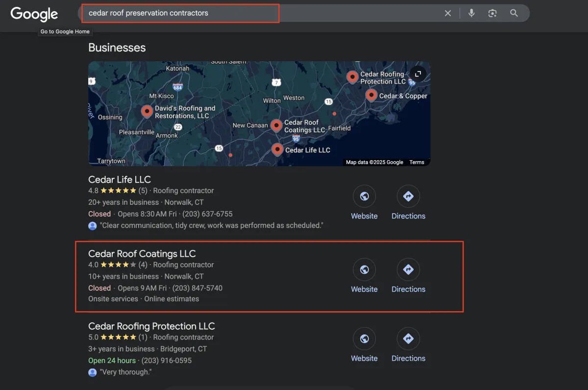This screenshot has height=390, width=588.
Task: Click "Onsite services · Online estimates" text
Action: [x=144, y=299]
